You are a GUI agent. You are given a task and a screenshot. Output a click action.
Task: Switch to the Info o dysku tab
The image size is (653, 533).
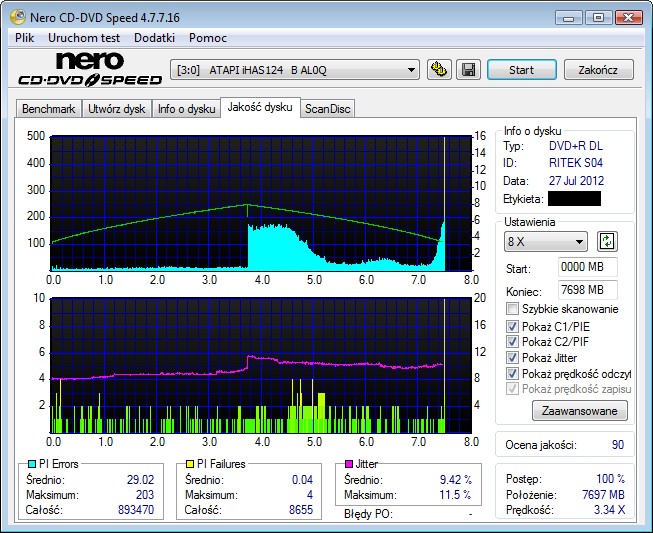coord(186,109)
